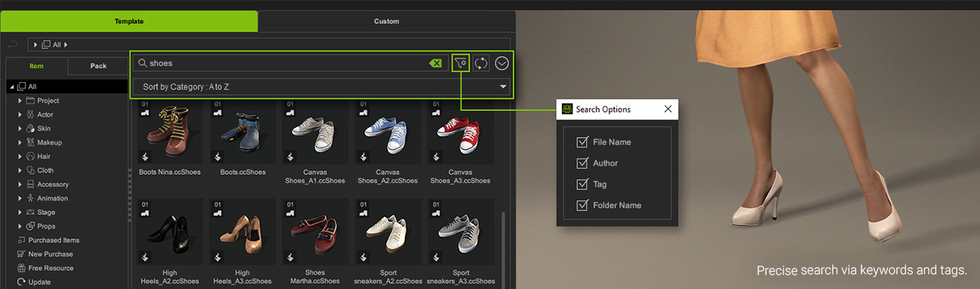980x289 pixels.
Task: Open the search filter options icon
Action: click(x=460, y=63)
